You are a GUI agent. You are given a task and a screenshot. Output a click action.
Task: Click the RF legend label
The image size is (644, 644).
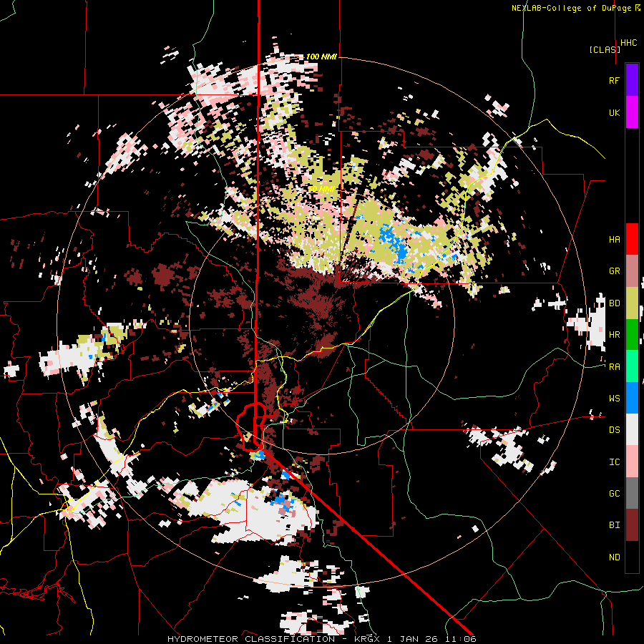click(614, 80)
